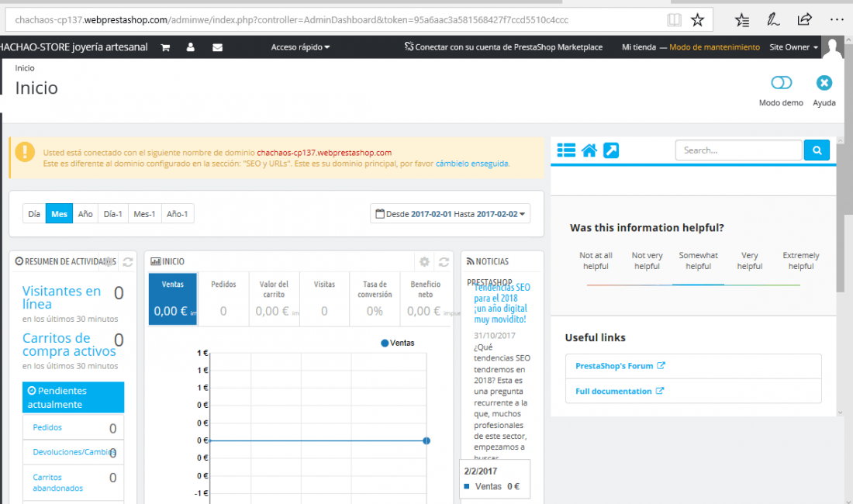Open the Site Owner dropdown menu
The height and width of the screenshot is (504, 853).
(794, 47)
